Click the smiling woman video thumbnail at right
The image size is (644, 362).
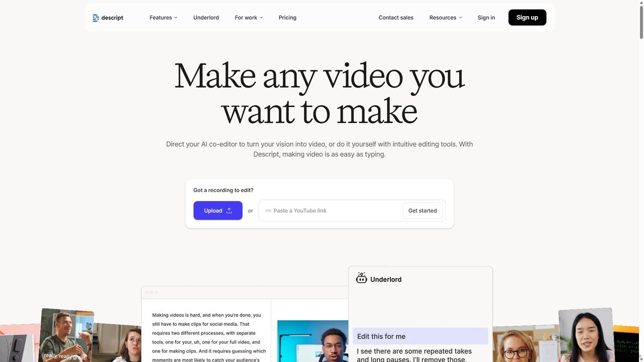pos(586,335)
